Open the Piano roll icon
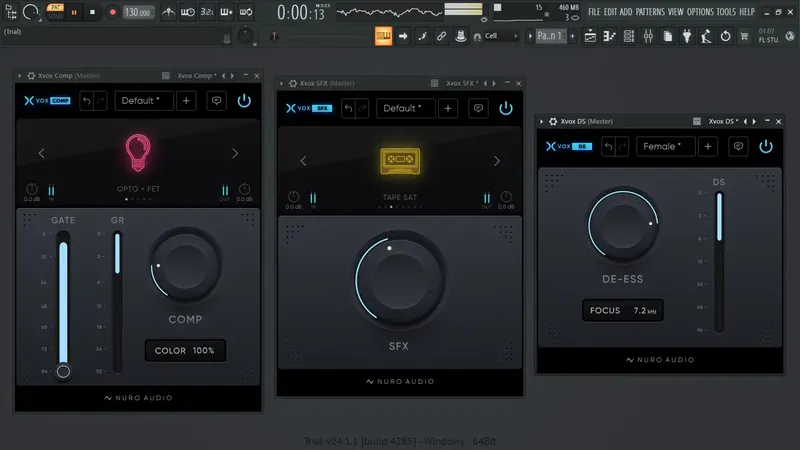The width and height of the screenshot is (800, 450). 609,36
